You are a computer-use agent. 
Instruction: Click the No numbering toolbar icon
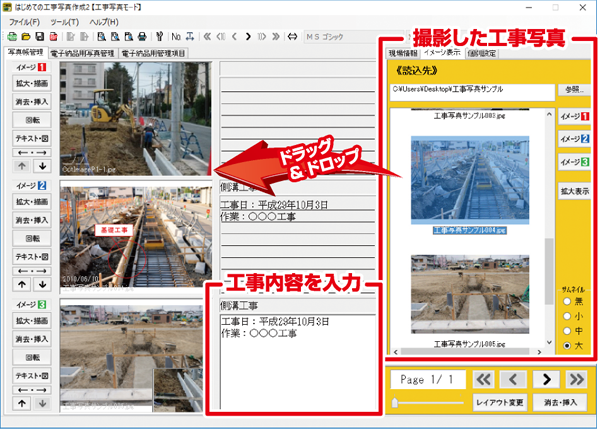point(176,35)
